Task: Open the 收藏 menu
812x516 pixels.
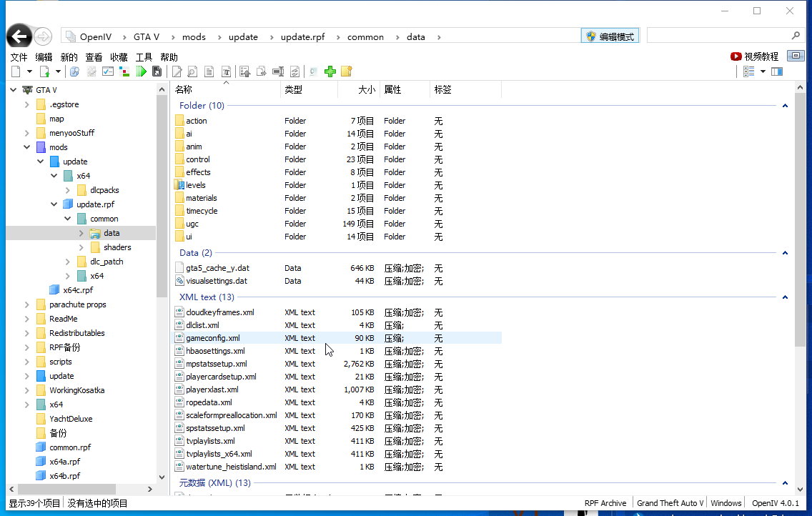Action: click(119, 57)
